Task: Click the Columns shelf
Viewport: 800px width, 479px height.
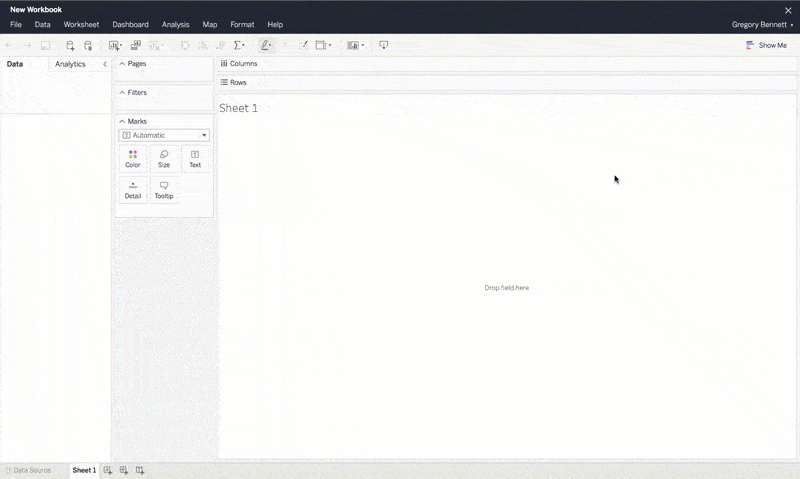Action: point(507,64)
